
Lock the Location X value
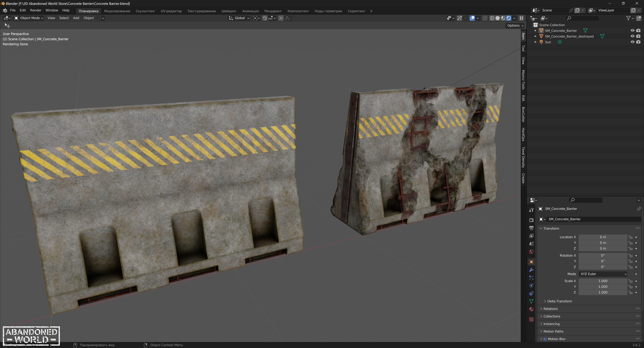click(x=630, y=237)
